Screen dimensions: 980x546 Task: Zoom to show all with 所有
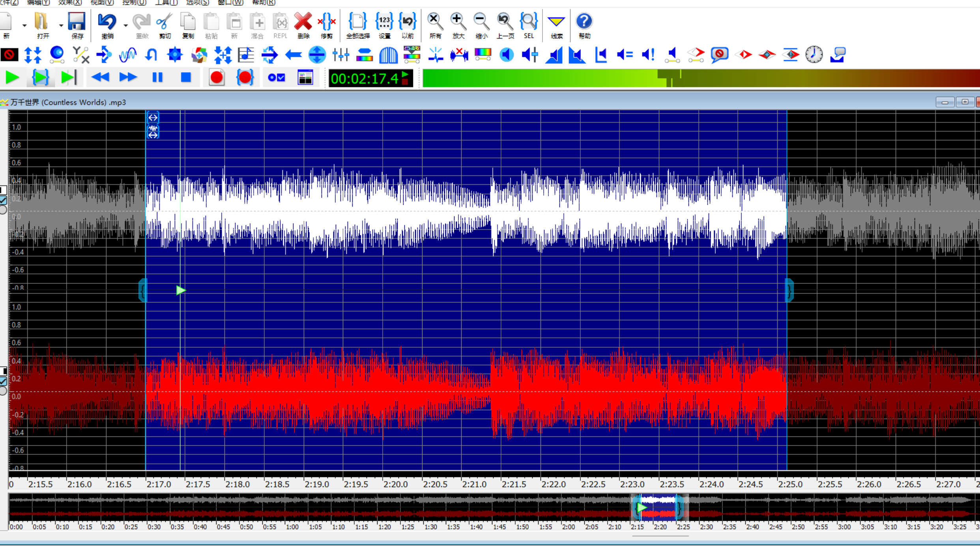click(x=435, y=25)
